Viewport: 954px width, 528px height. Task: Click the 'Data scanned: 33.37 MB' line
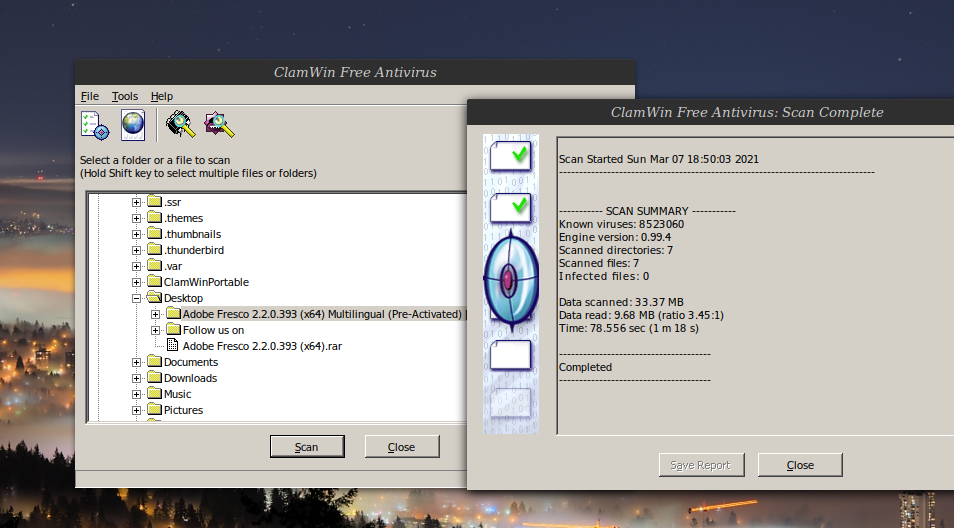tap(621, 302)
